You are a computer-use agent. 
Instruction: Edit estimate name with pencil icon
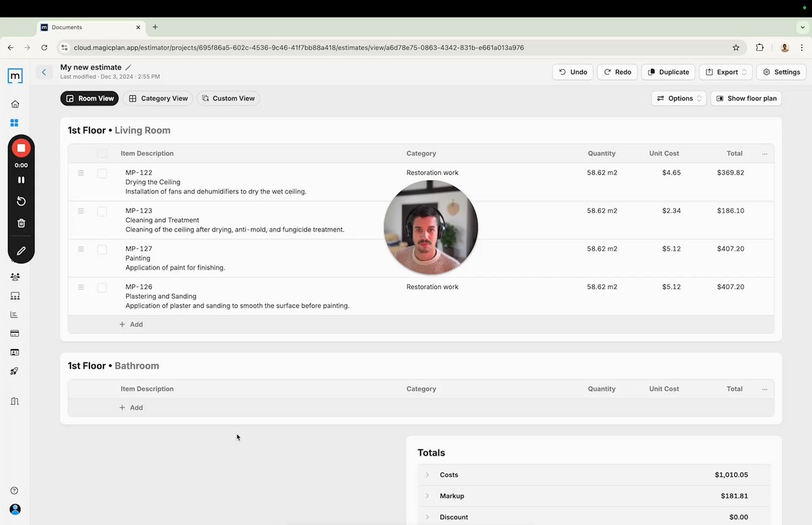[x=128, y=67]
